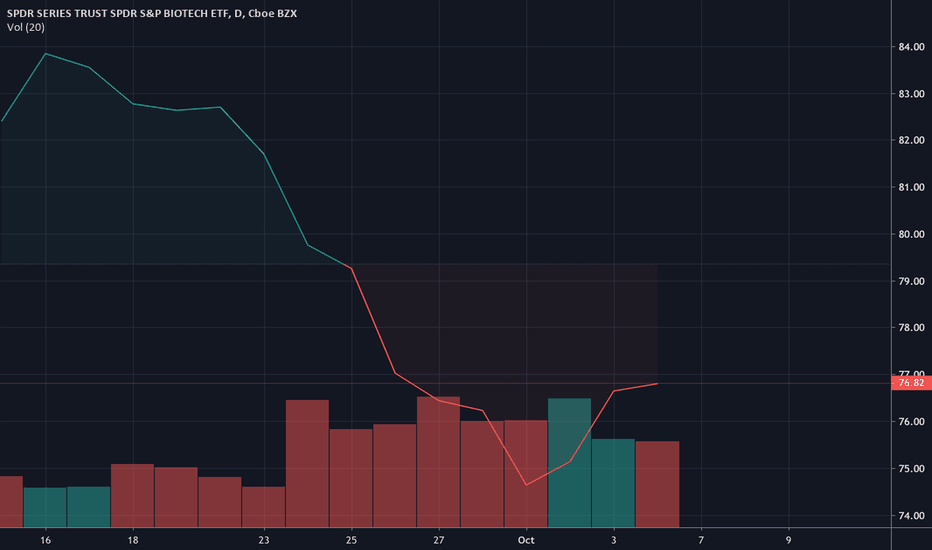Screen dimensions: 932x550
Task: Click the 79.00 price axis label
Action: [911, 281]
